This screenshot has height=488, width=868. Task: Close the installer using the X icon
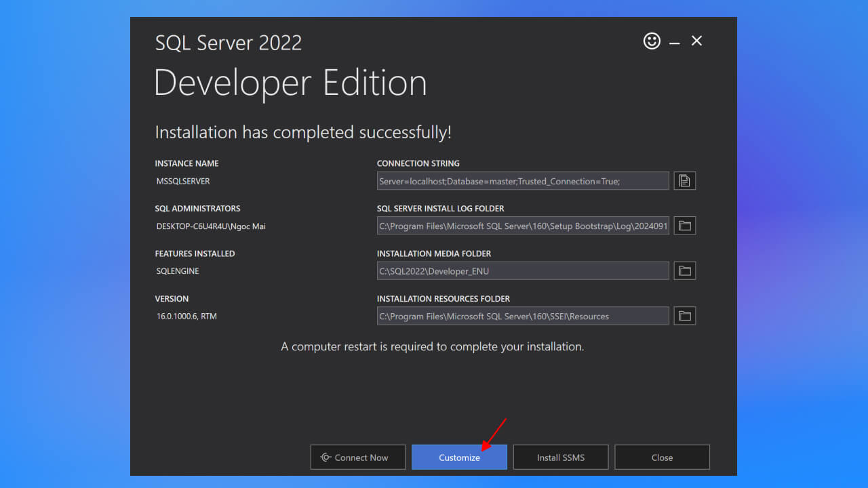click(696, 41)
